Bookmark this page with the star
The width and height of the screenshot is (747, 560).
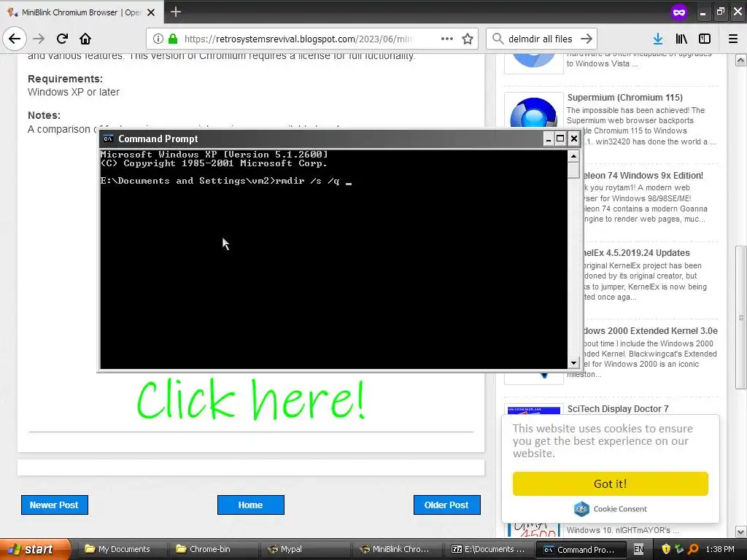click(x=468, y=39)
